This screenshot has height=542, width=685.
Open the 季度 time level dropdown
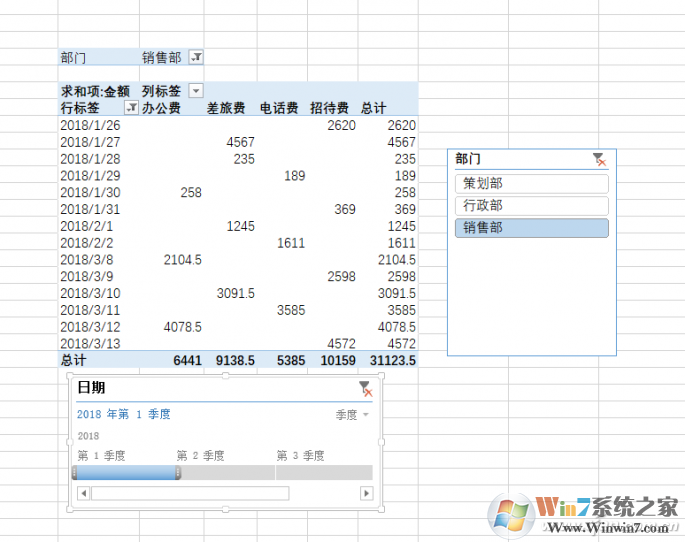coord(352,414)
